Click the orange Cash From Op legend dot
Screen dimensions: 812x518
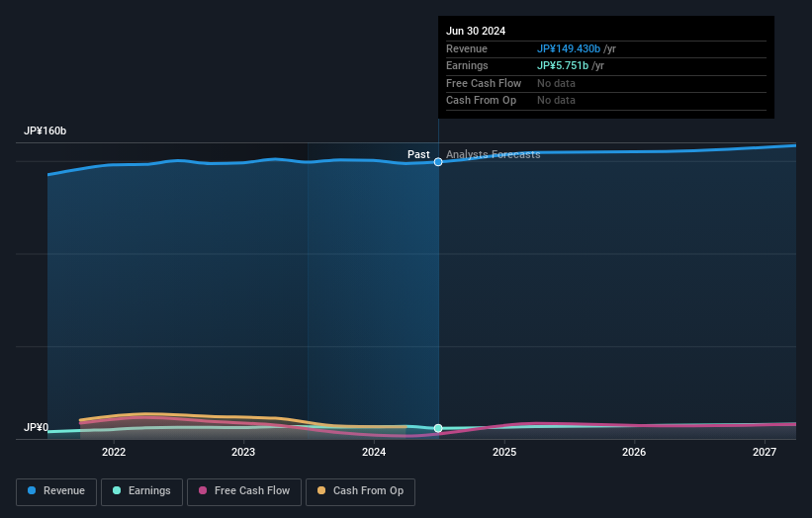click(x=321, y=490)
